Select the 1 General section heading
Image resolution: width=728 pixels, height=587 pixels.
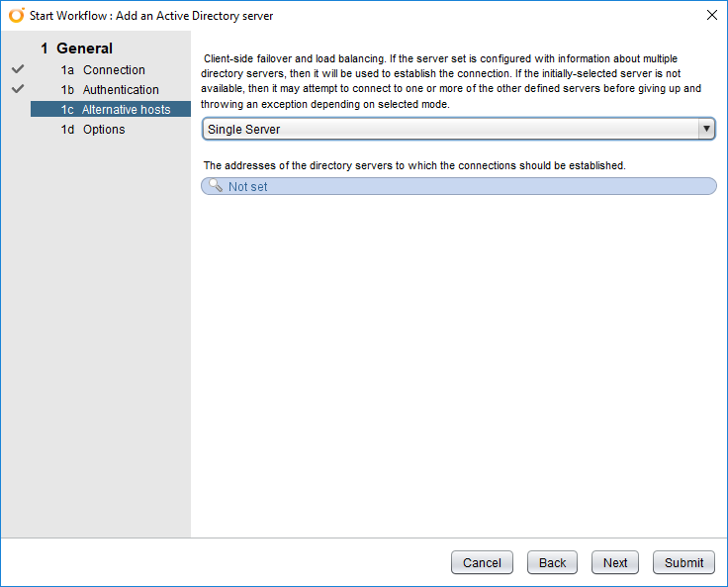76,49
